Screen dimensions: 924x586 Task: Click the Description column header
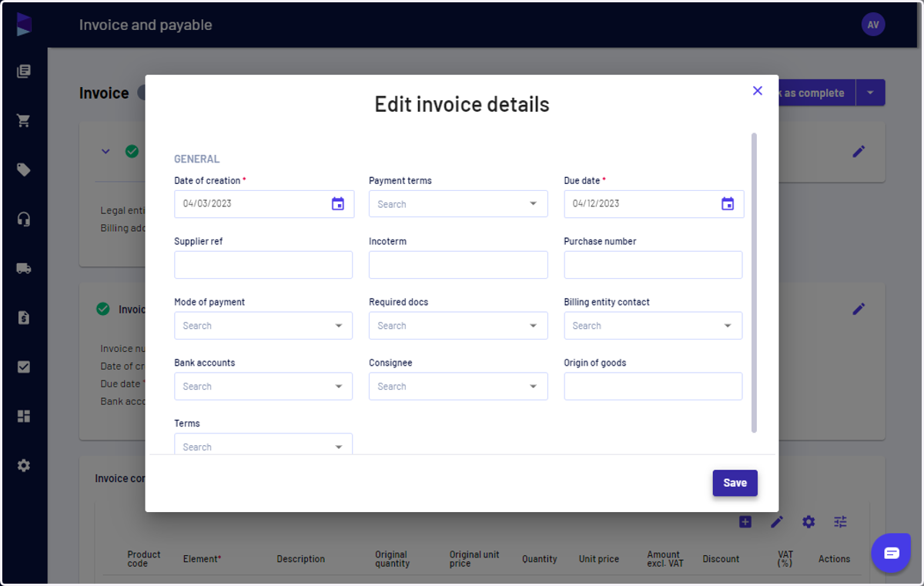pyautogui.click(x=300, y=559)
